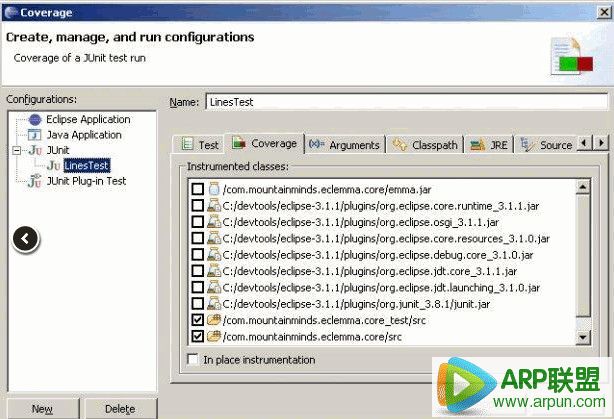The image size is (614, 419).
Task: Switch to the Arguments tab
Action: click(346, 145)
